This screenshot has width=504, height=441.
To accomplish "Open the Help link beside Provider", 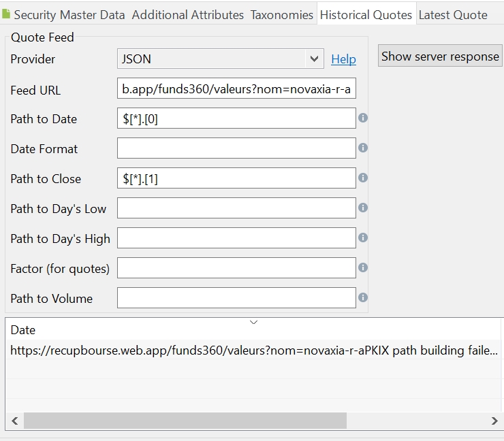I will tap(343, 59).
